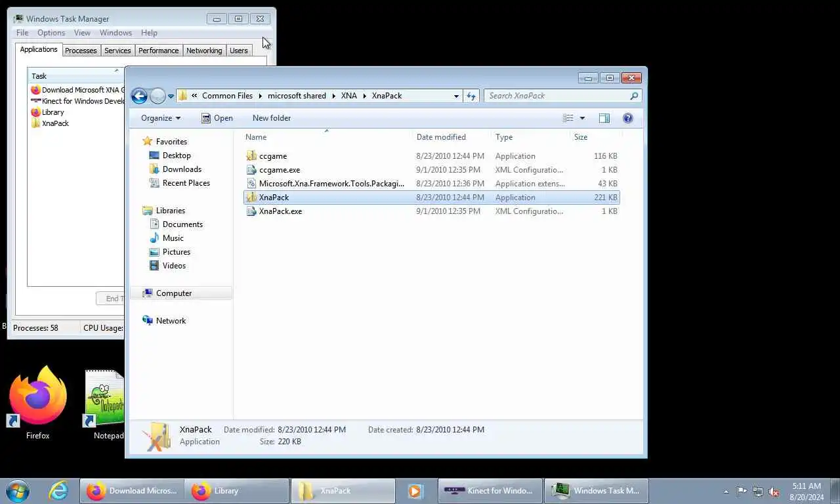The image size is (840, 504).
Task: Click Libraries in the navigation pane
Action: [x=171, y=211]
